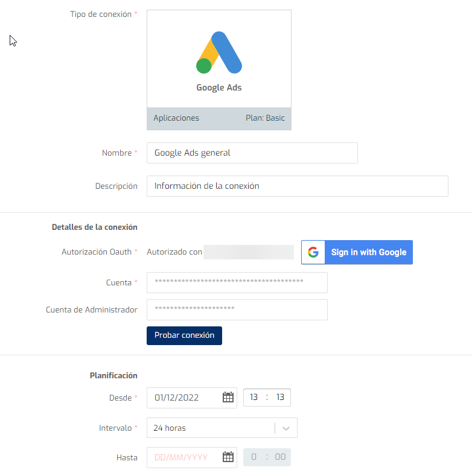472x476 pixels.
Task: Click the Google Ads logo icon
Action: (x=219, y=52)
